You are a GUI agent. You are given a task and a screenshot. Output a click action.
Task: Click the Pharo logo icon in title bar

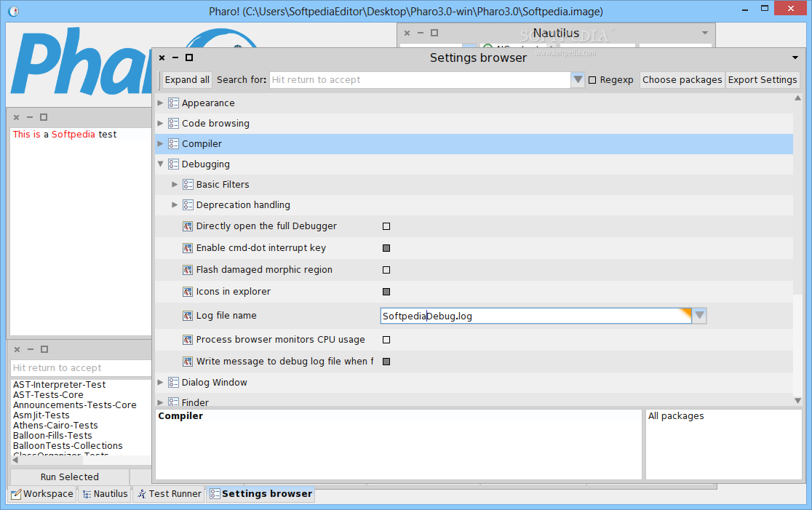pos(14,11)
